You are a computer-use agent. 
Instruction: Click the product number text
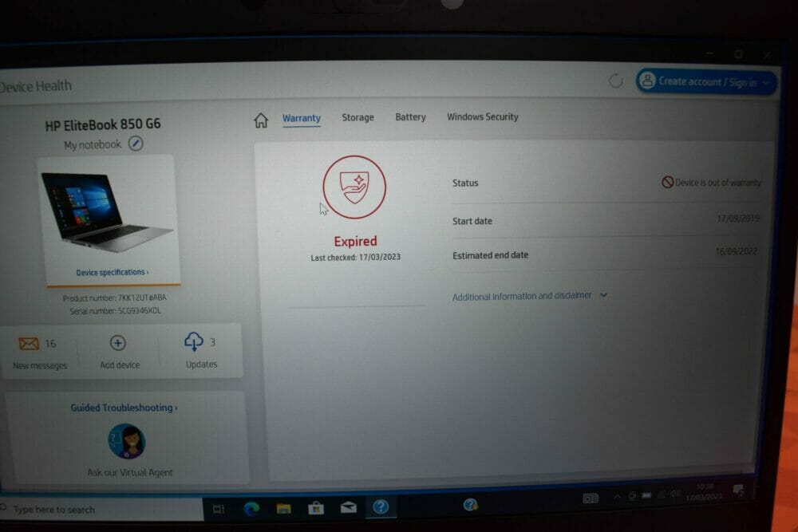click(114, 298)
